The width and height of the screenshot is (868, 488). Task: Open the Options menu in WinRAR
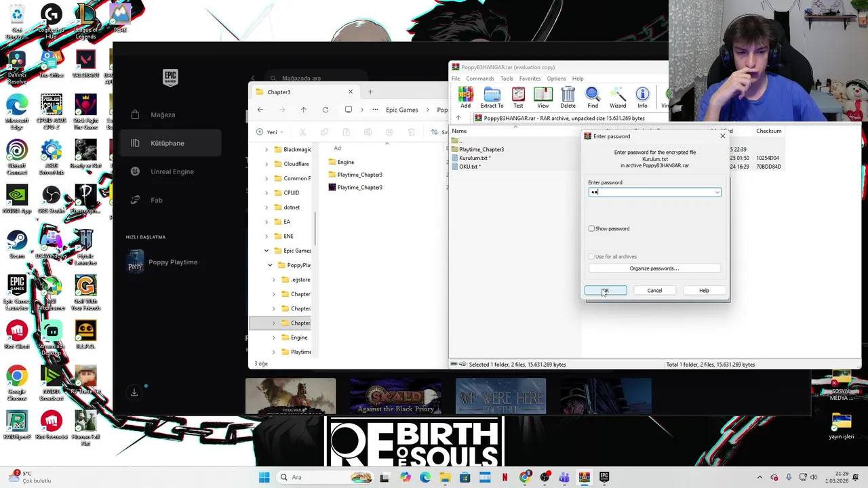[556, 79]
